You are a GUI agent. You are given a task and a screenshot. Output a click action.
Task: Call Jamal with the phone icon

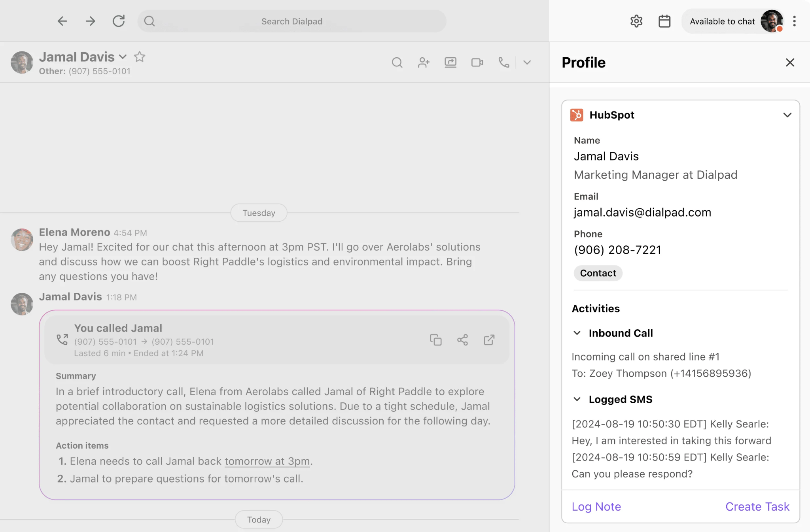504,62
